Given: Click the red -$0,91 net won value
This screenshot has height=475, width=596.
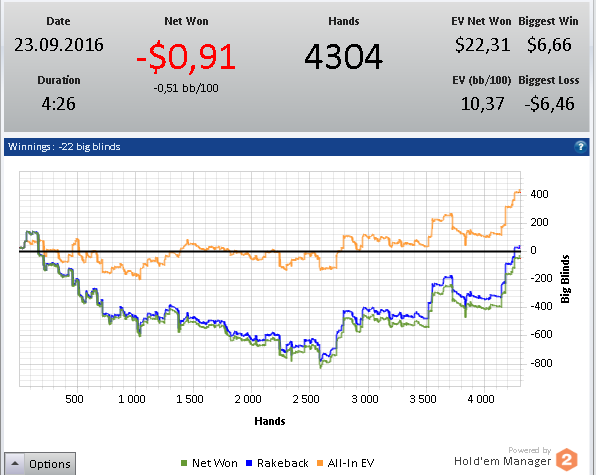Looking at the screenshot, I should 186,57.
